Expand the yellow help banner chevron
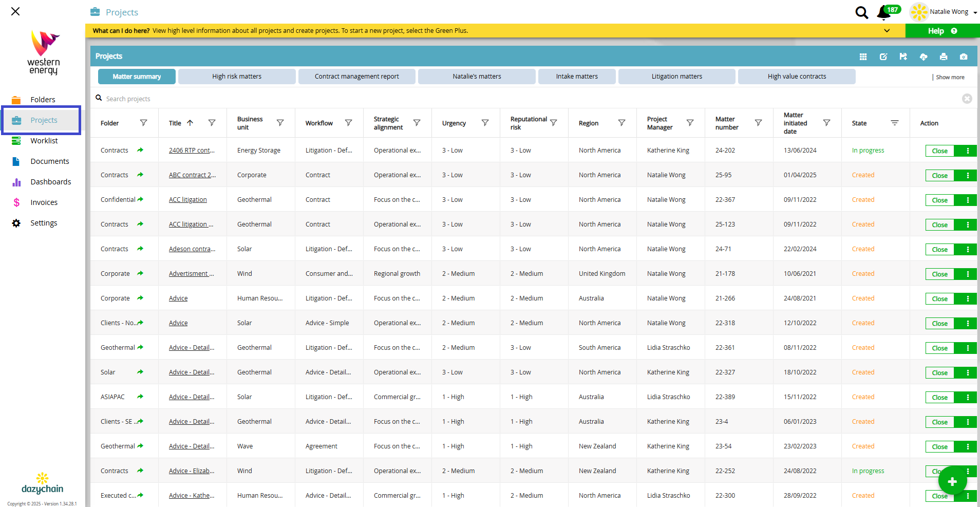This screenshot has height=507, width=980. pos(887,31)
